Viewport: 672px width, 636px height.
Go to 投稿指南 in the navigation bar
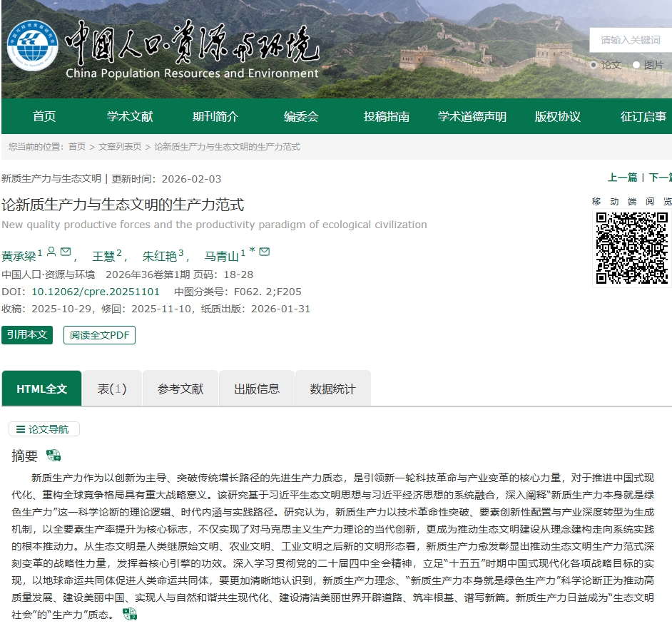[x=387, y=117]
